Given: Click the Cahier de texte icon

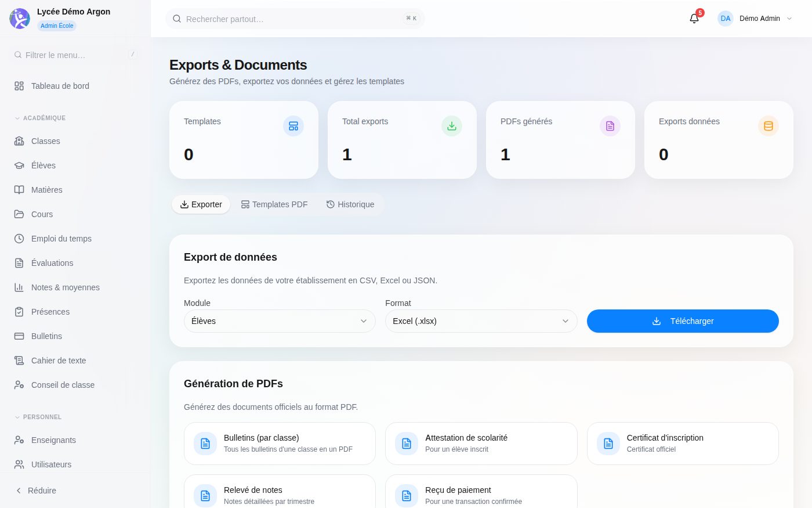Looking at the screenshot, I should (19, 361).
